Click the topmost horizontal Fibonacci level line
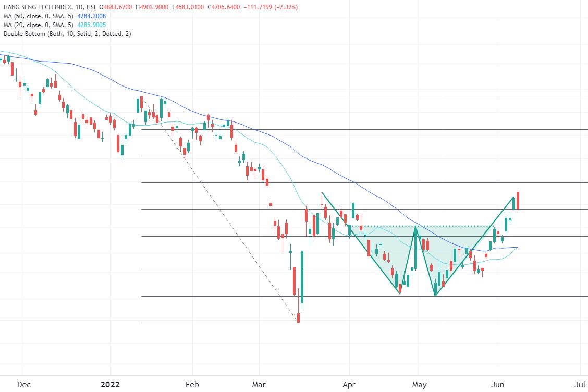The height and width of the screenshot is (392, 588). click(364, 96)
